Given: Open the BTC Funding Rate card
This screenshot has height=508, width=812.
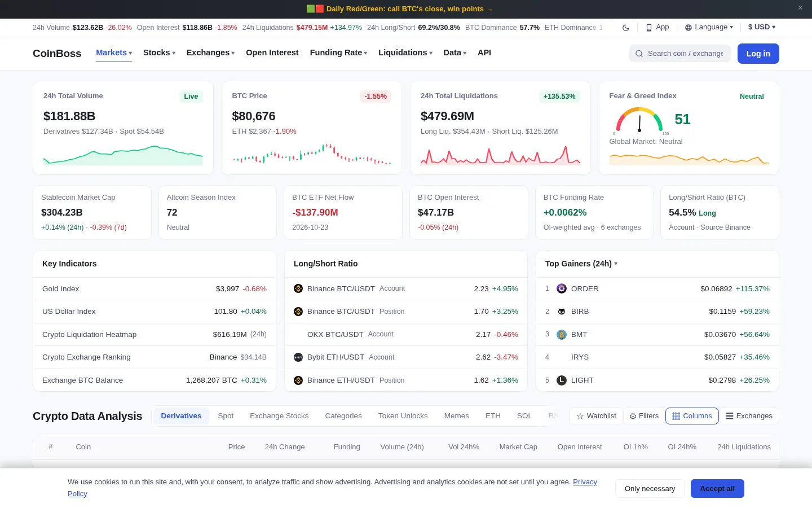Looking at the screenshot, I should click(x=594, y=213).
